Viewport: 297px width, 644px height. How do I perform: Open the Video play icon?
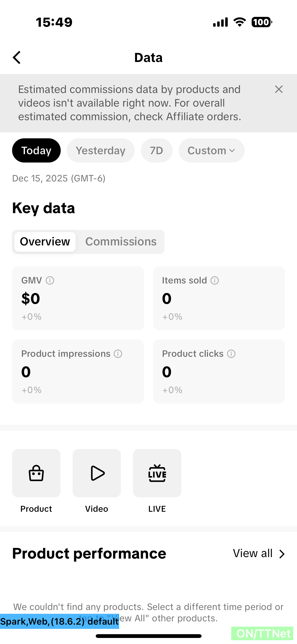(97, 473)
